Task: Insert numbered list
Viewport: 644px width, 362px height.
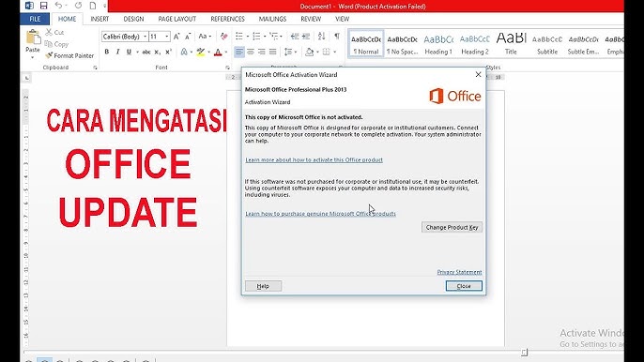Action: (x=256, y=37)
